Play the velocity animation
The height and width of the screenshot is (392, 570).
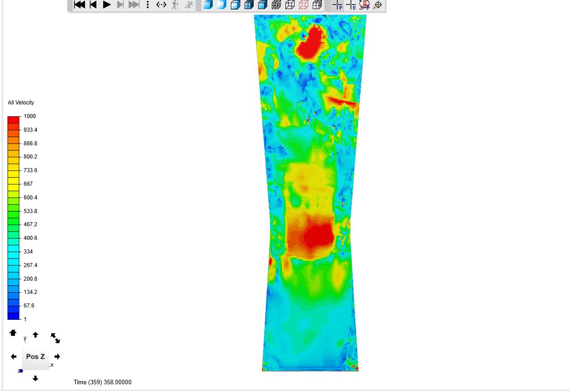pos(107,5)
